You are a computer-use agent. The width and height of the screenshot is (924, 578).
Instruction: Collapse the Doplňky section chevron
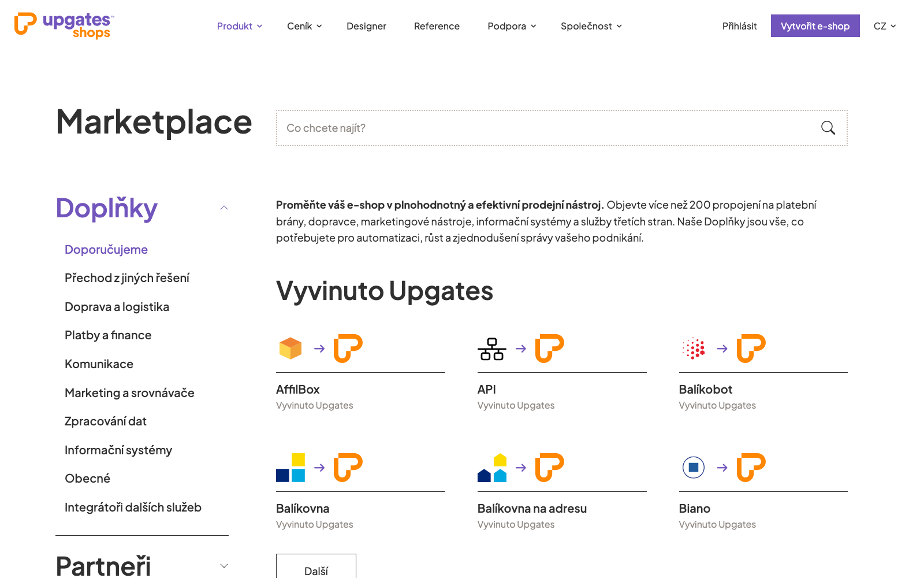coord(224,208)
